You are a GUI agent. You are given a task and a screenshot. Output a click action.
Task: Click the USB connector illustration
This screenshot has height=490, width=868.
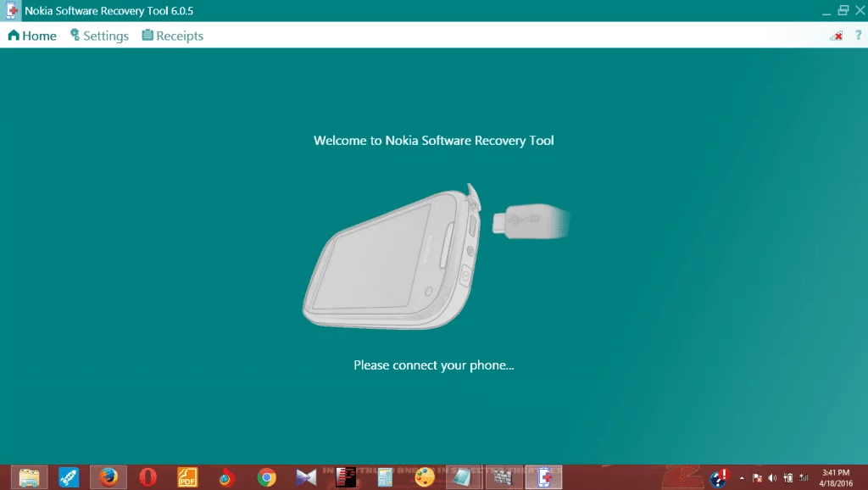[531, 221]
